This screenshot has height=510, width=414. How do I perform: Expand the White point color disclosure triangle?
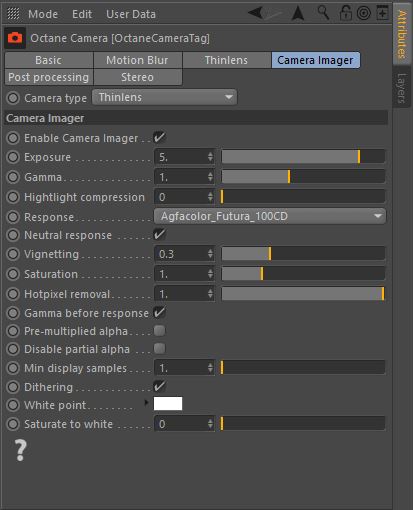[x=146, y=403]
